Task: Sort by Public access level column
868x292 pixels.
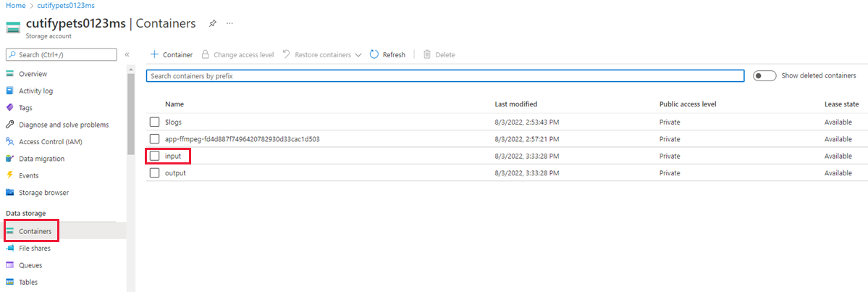Action: 688,104
